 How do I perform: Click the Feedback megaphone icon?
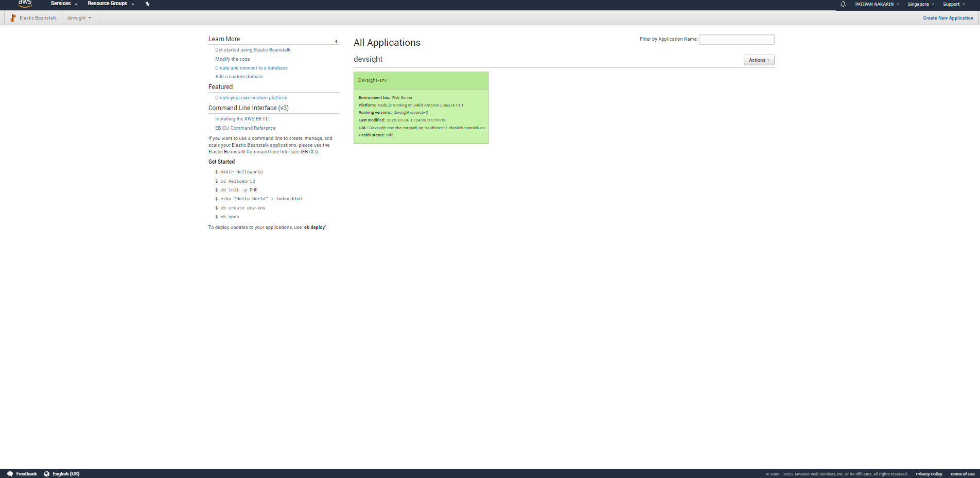point(10,473)
